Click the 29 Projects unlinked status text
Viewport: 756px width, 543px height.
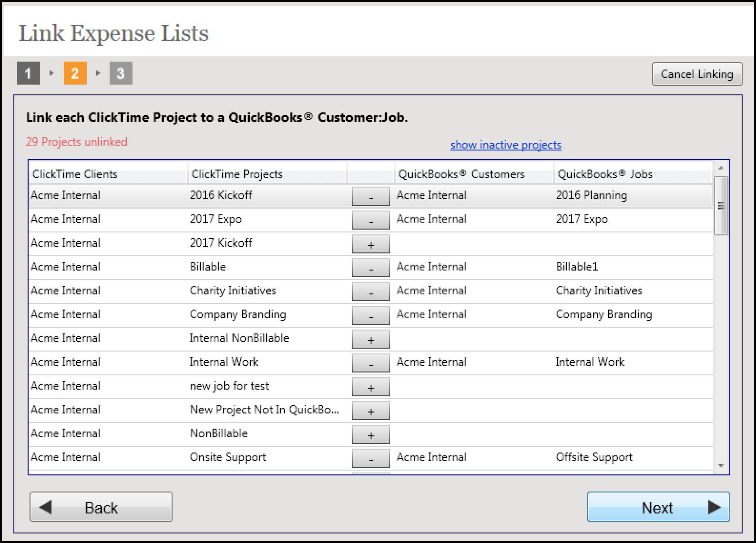pyautogui.click(x=76, y=142)
